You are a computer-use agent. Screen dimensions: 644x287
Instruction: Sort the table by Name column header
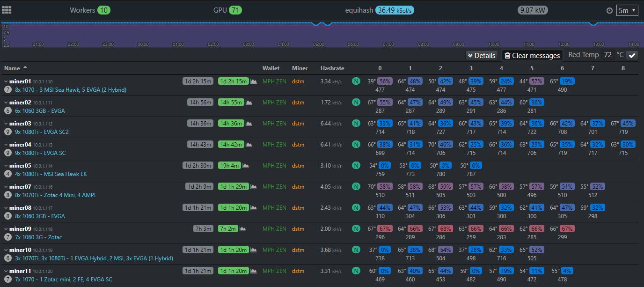[12, 68]
